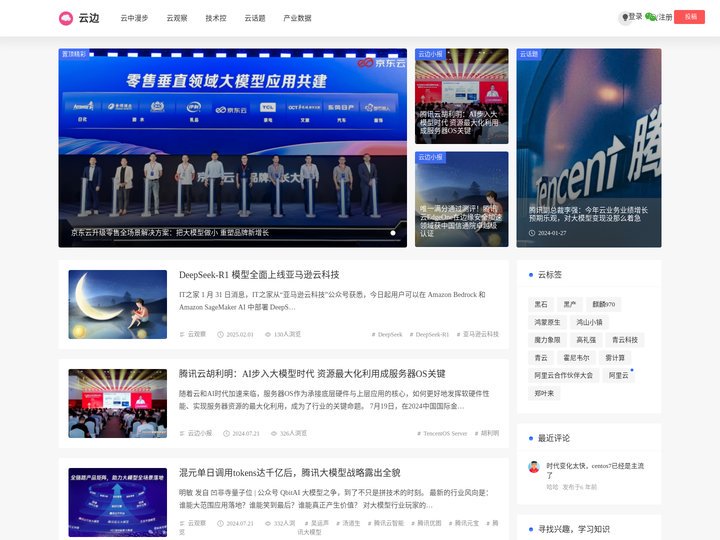Click eye icon beside 326人浏览
The image size is (720, 540).
click(x=274, y=433)
